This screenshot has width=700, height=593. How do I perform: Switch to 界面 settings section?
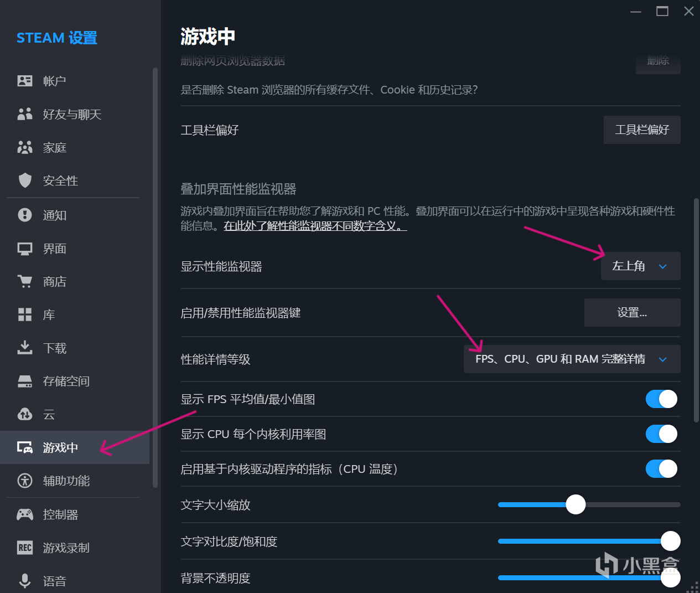(x=75, y=249)
